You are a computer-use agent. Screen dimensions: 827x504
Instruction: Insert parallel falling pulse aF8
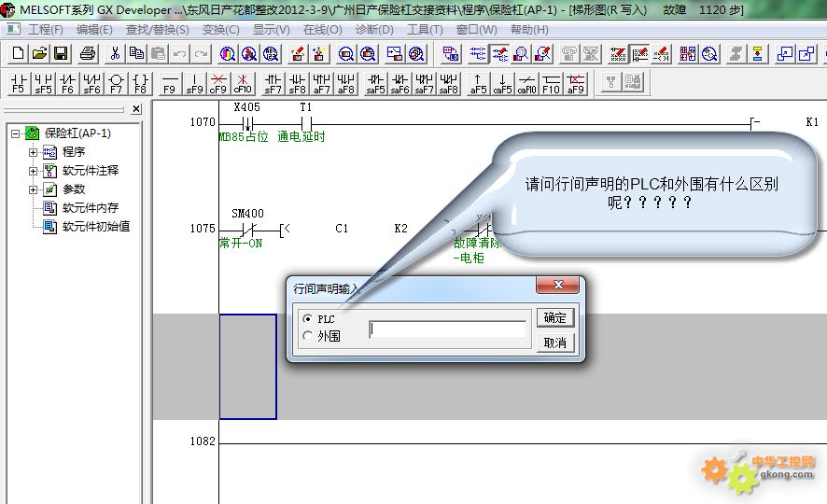tap(345, 83)
